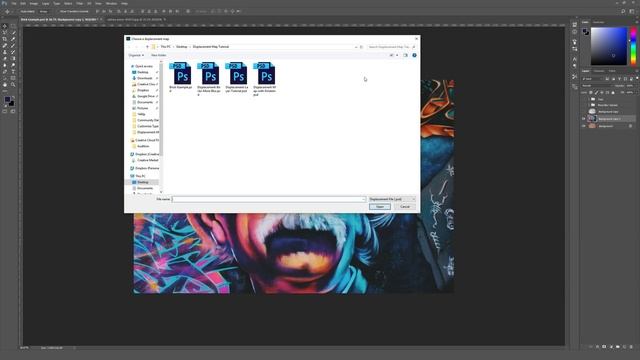Select the Brush tool

[13, 45]
